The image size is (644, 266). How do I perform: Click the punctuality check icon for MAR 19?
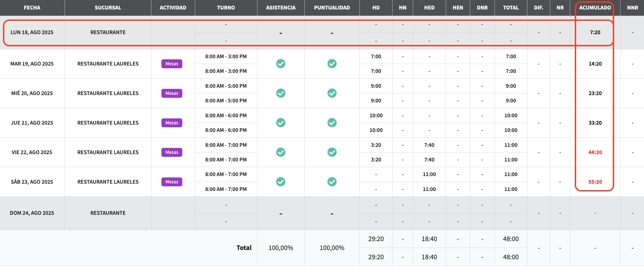tap(332, 64)
